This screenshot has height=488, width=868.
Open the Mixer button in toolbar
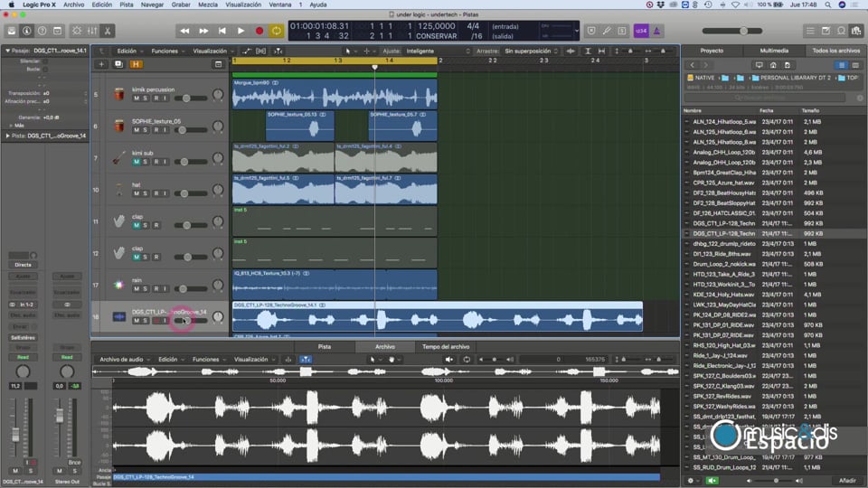coord(92,31)
